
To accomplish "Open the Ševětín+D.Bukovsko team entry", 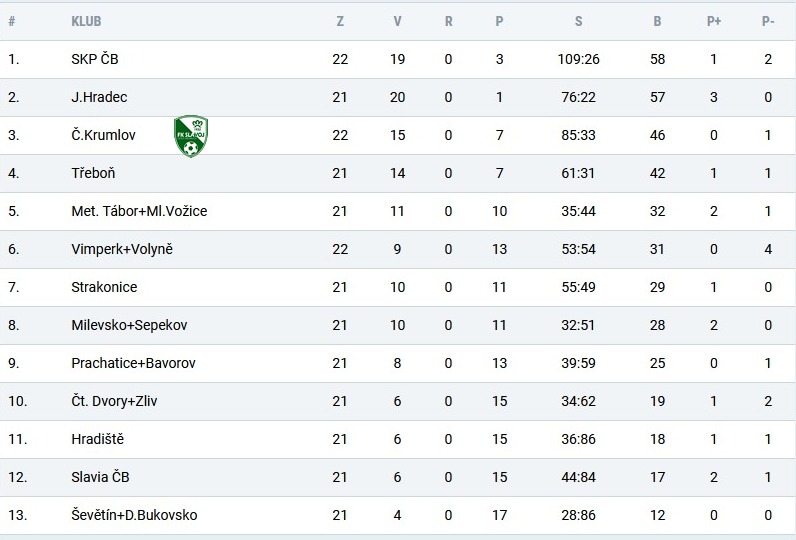I will coord(134,515).
